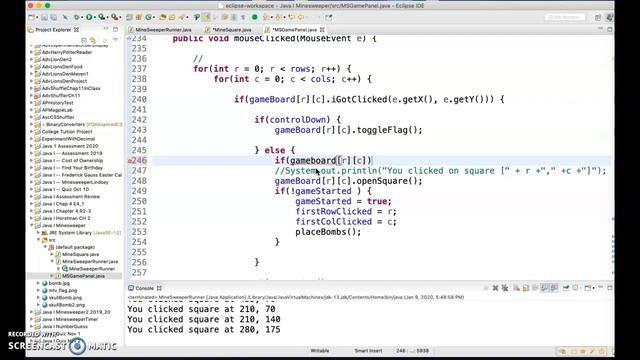
Task: Click the New Java Class toolbar icon
Action: (x=149, y=17)
